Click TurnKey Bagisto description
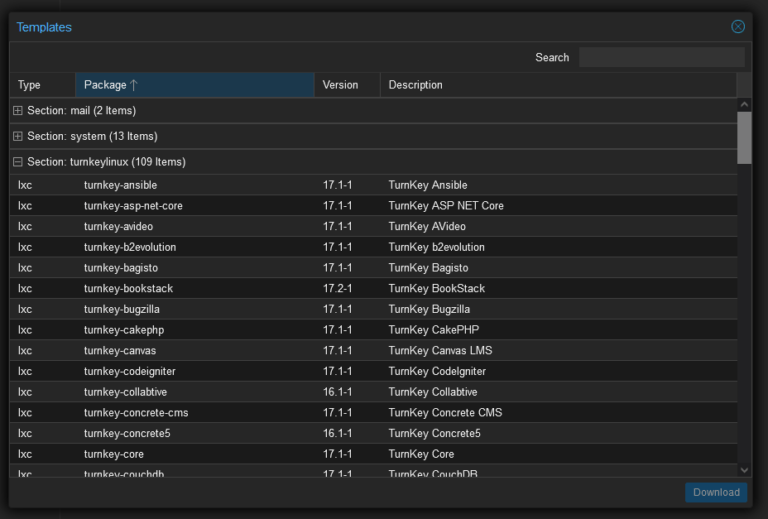 (428, 268)
